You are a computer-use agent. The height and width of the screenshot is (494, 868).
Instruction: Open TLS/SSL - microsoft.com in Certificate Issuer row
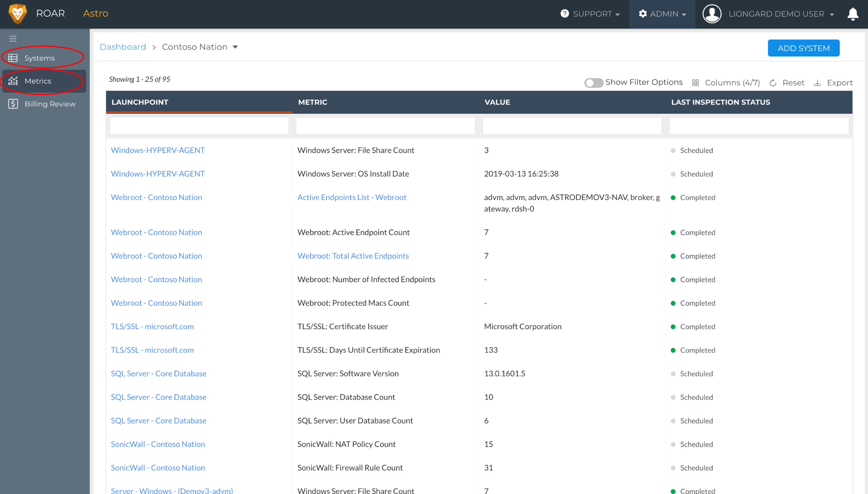tap(152, 327)
